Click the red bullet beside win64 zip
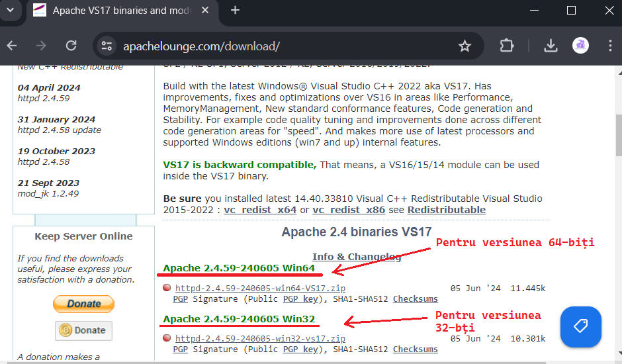622x364 pixels. [x=167, y=287]
